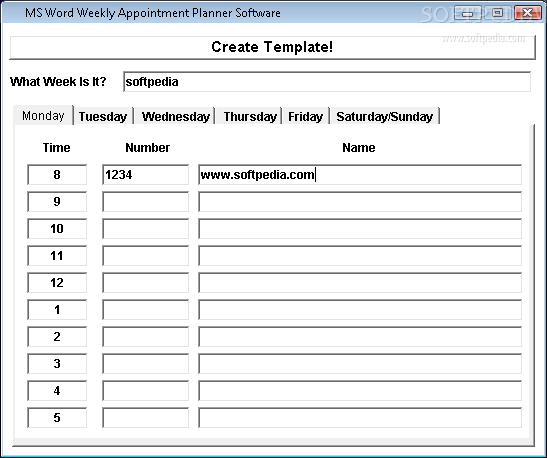Select the Name field in the 3 row
Viewport: 547px width, 458px height.
pyautogui.click(x=360, y=363)
